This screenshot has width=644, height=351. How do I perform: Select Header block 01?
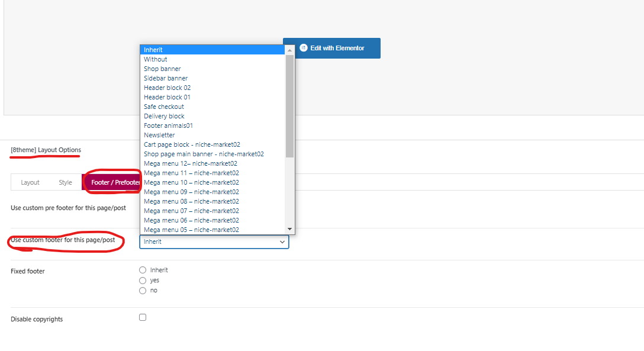tap(212, 97)
